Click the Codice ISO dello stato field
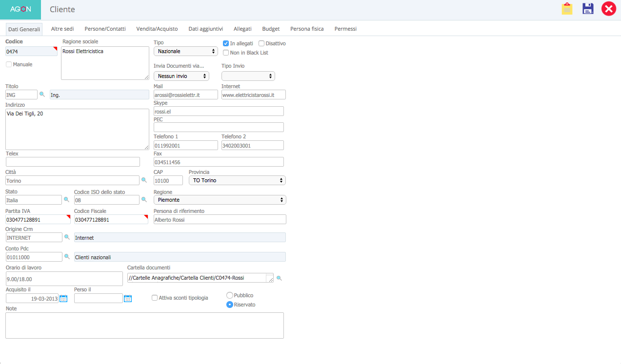621x364 pixels. point(107,200)
